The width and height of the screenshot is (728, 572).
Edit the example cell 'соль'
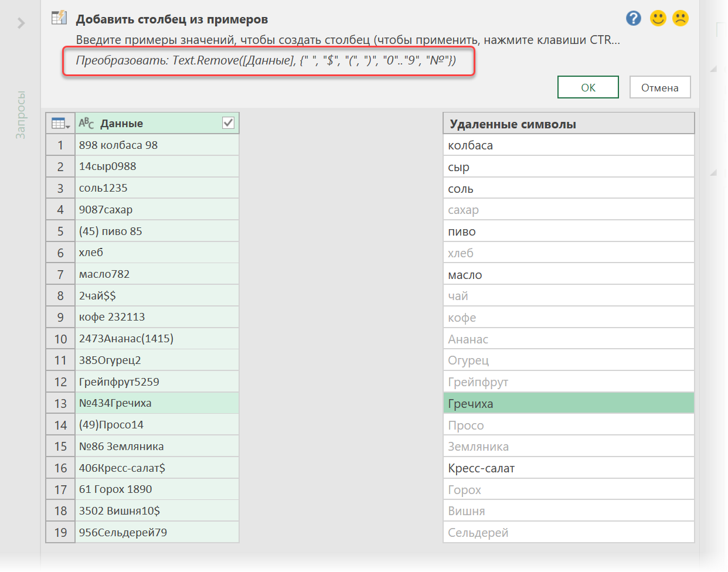point(569,189)
